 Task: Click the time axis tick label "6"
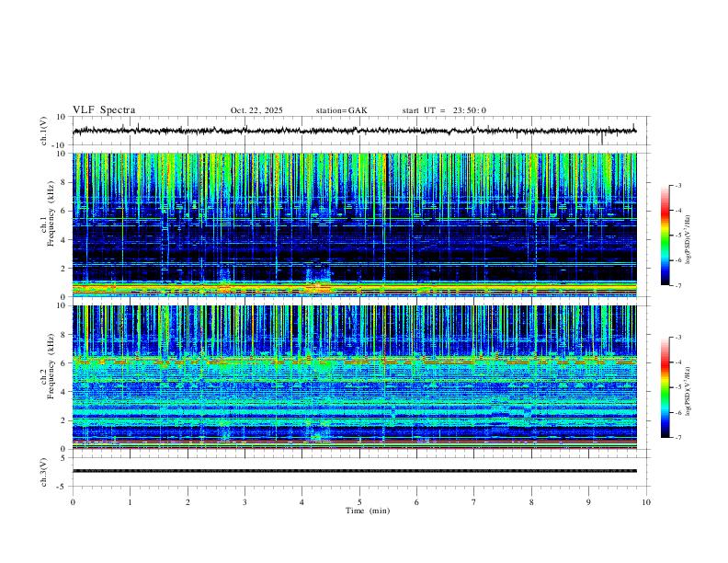(417, 502)
